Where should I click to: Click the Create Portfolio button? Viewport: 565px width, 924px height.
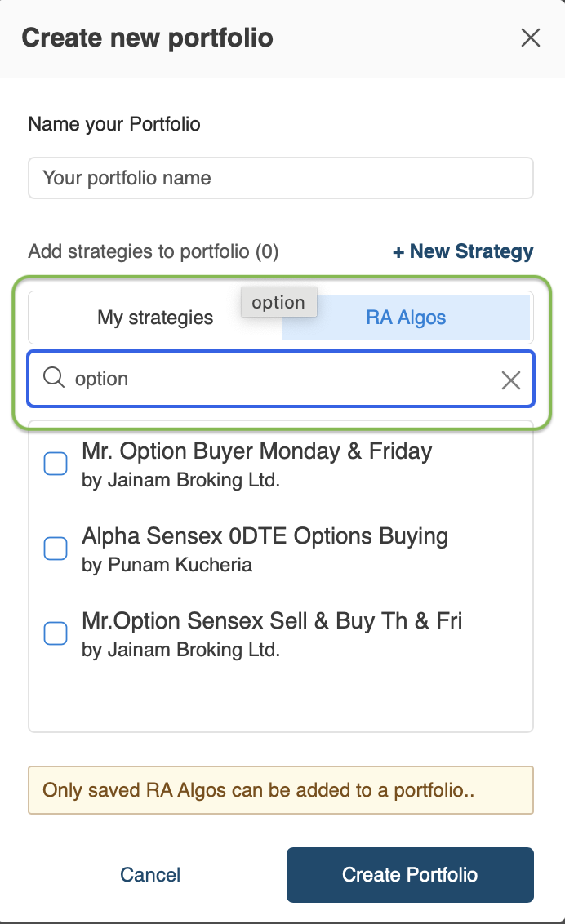tap(409, 874)
